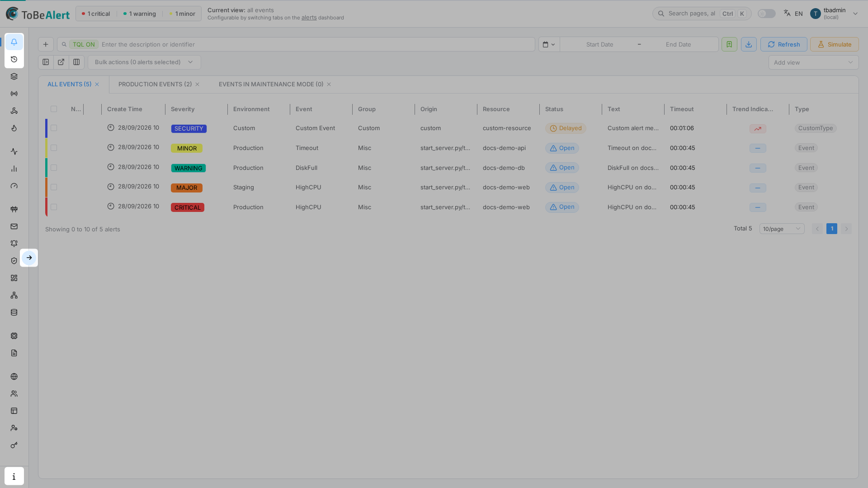Open the globe sidebar icon
This screenshot has height=488, width=868.
[14, 376]
